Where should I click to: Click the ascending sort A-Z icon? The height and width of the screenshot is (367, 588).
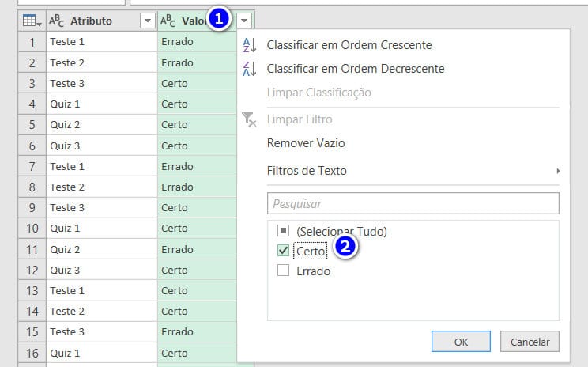click(x=250, y=45)
